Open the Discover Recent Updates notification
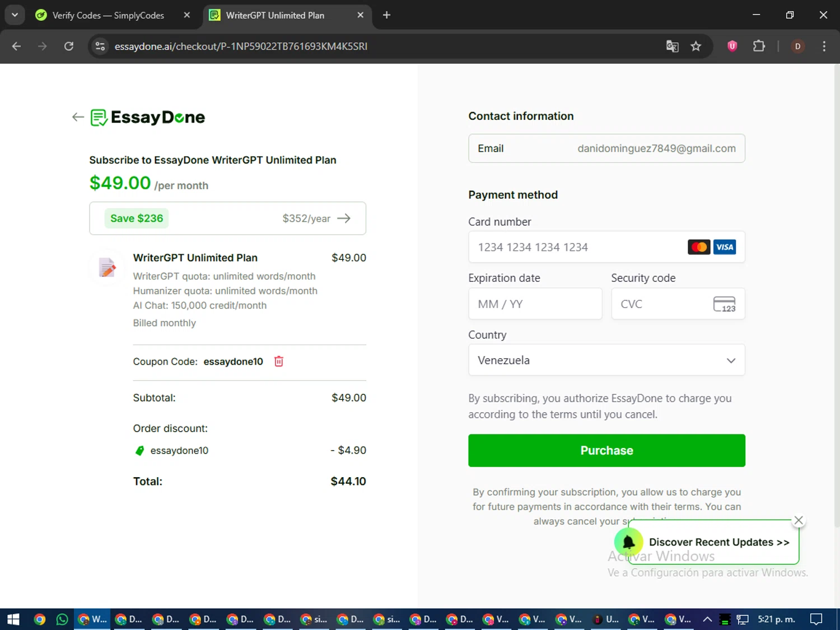 (719, 542)
